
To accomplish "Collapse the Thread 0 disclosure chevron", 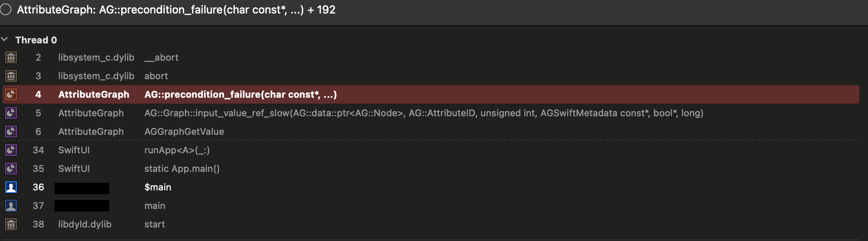I will (5, 40).
